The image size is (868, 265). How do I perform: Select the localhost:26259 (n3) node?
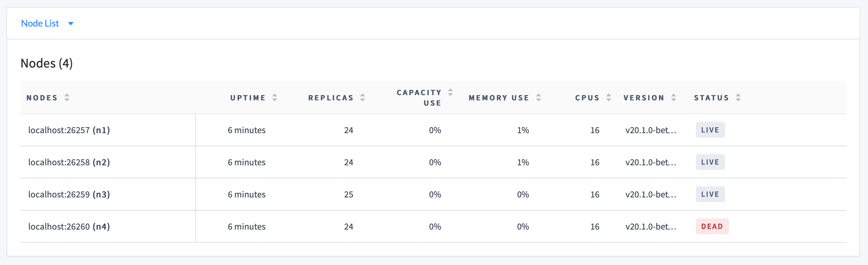(69, 194)
